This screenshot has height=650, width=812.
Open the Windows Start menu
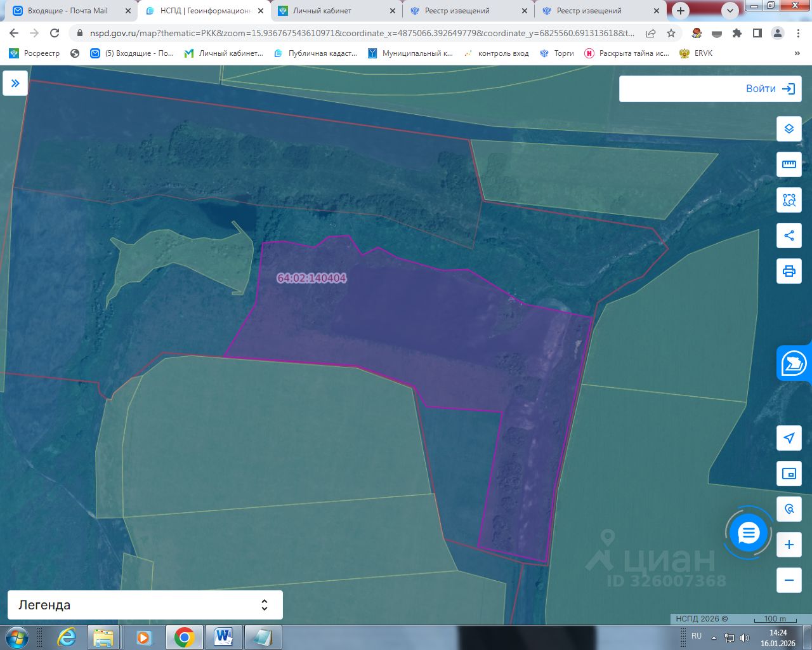tap(17, 637)
